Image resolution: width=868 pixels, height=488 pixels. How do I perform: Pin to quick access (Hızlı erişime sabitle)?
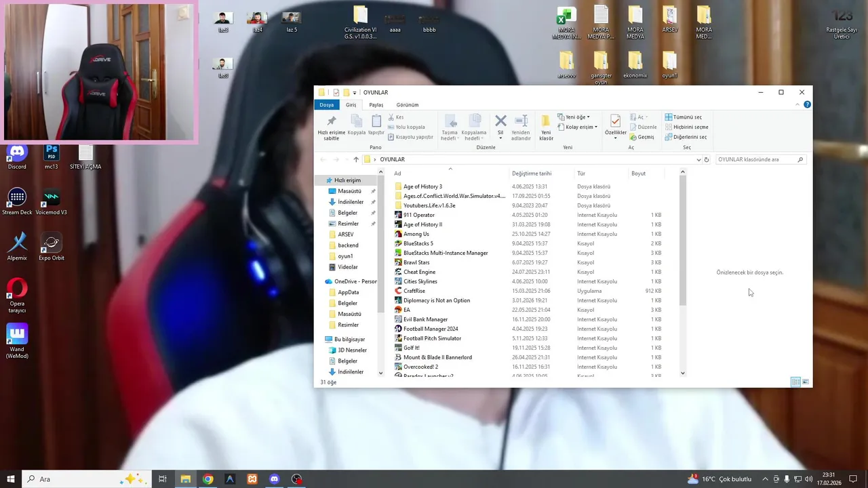(x=331, y=127)
